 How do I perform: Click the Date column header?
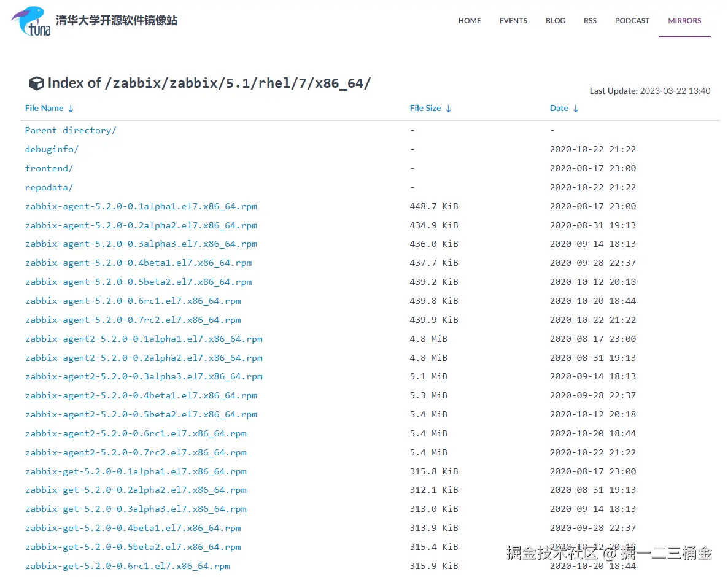(x=558, y=108)
